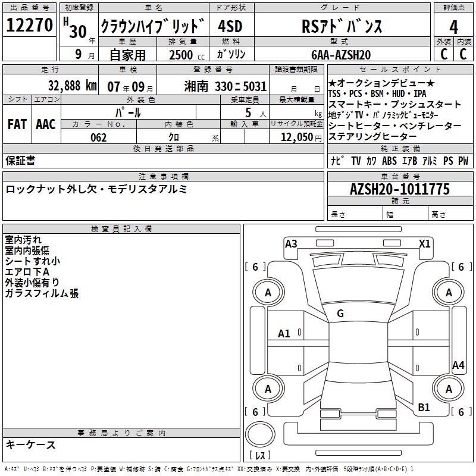Select the 4SD door shape value
This screenshot has width=476, height=476.
(x=230, y=26)
